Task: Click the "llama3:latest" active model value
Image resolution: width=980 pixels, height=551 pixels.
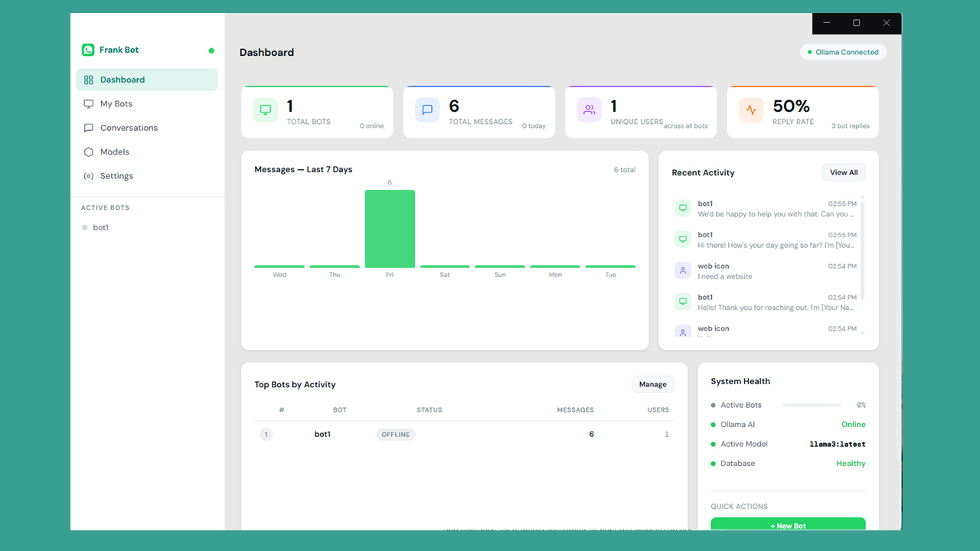Action: [838, 444]
